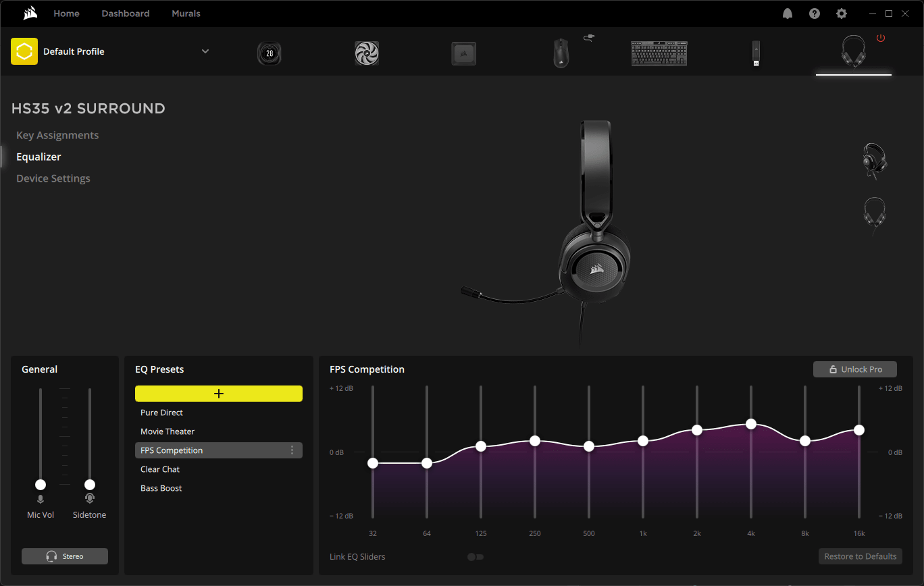This screenshot has width=924, height=586.
Task: Click the Sidetone slider handle
Action: [90, 485]
